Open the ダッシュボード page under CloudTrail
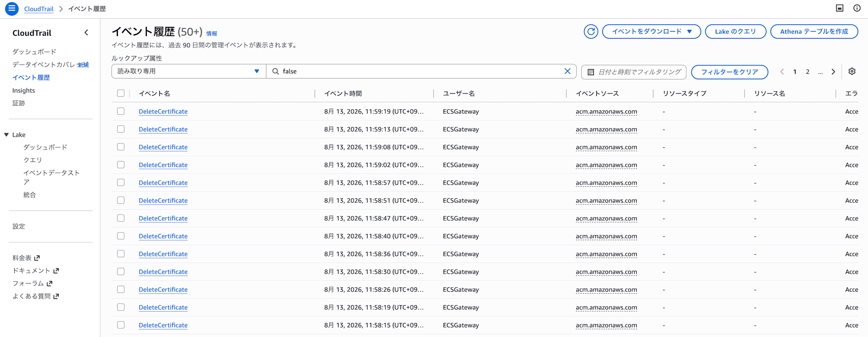Screen dimensions: 868x337 [x=34, y=52]
